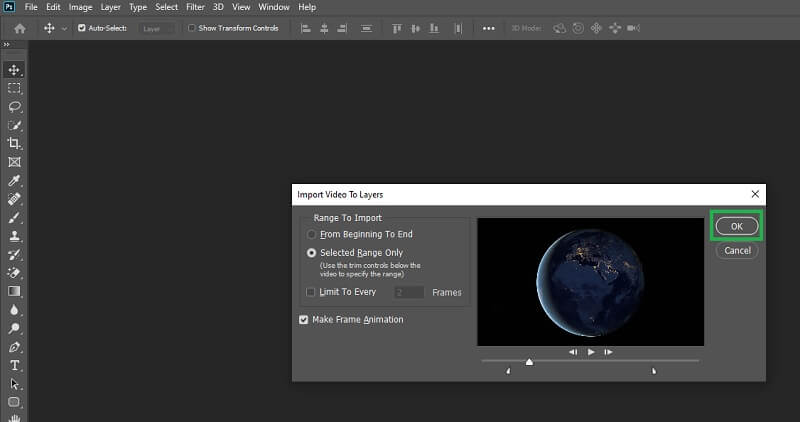The image size is (800, 422).
Task: Toggle the Auto-Select checkbox
Action: pos(82,28)
